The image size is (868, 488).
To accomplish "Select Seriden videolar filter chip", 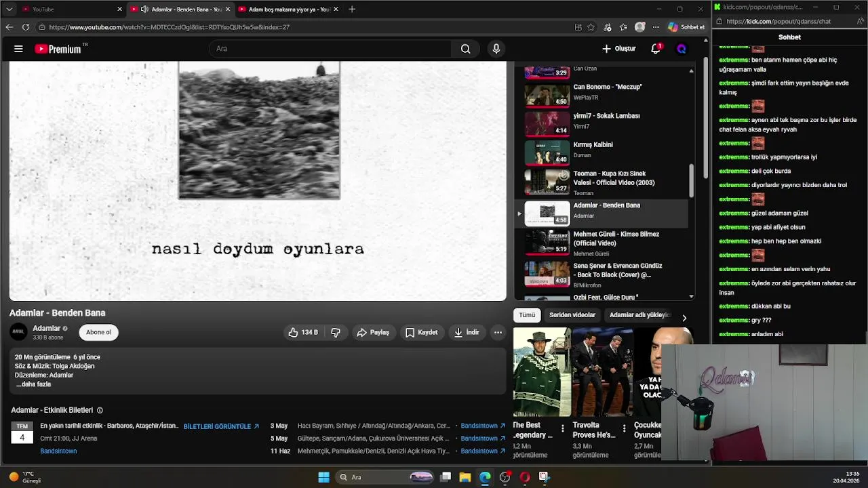I will [572, 315].
